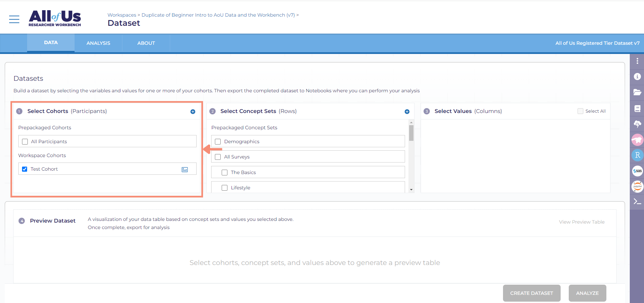Launch the RStudio app icon
The image size is (644, 303).
coord(637,155)
